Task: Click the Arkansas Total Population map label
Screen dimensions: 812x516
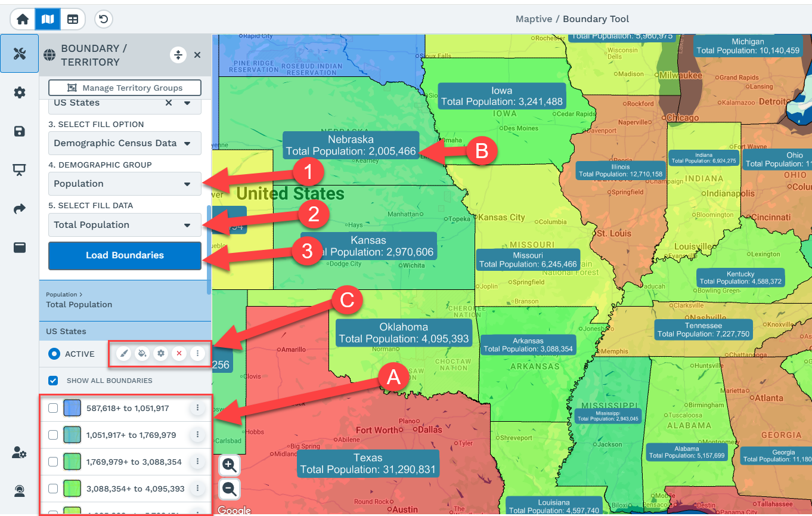Action: pos(528,345)
